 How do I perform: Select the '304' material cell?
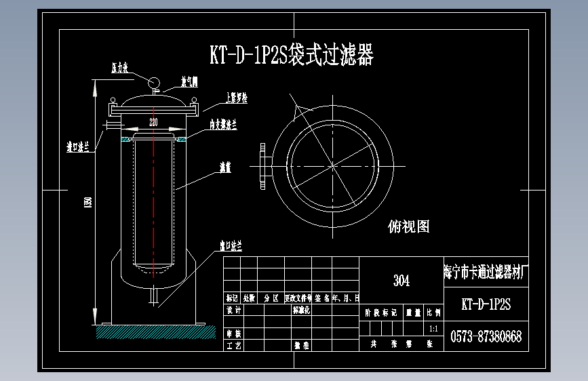[x=401, y=281]
